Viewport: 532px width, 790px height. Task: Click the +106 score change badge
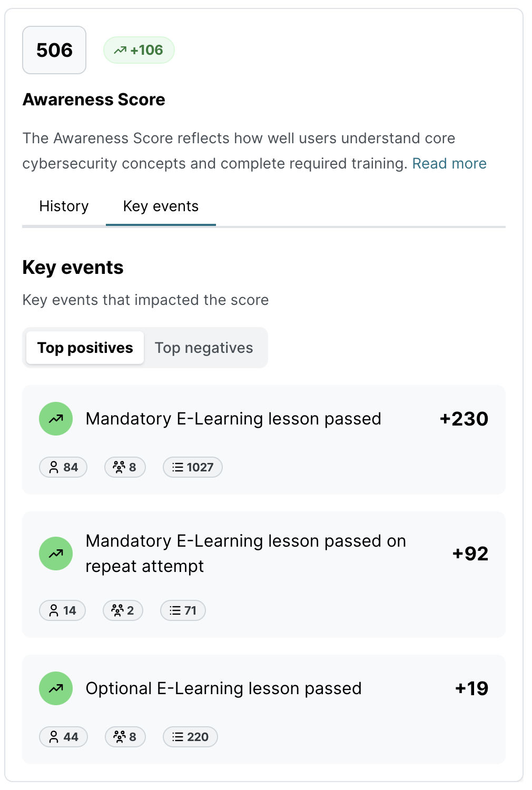(x=139, y=50)
